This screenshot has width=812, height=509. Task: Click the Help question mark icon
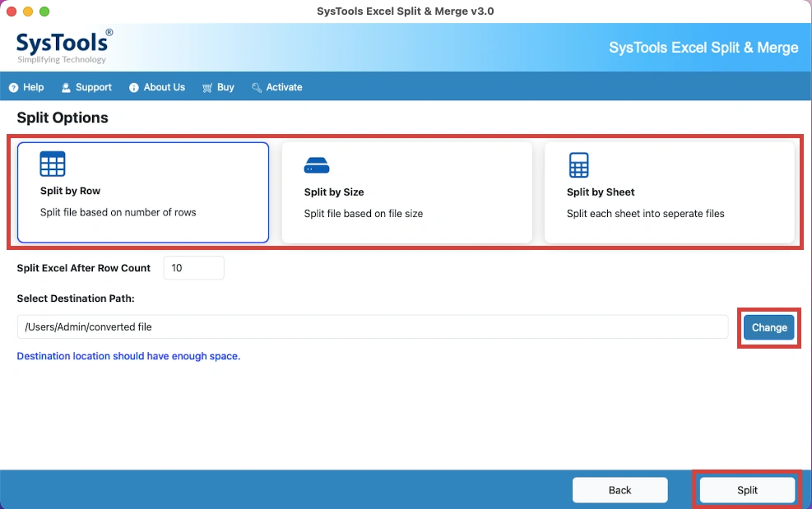(x=13, y=87)
